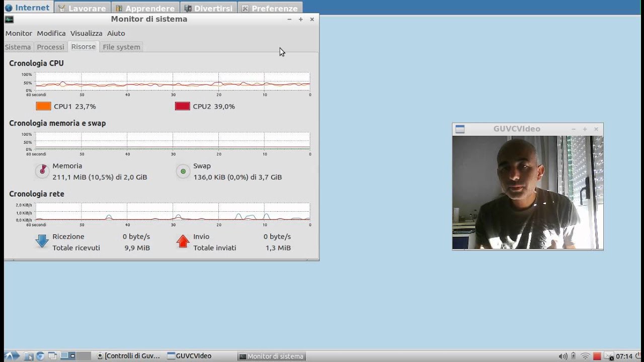
Task: Open the file manager from the taskbar
Action: click(x=29, y=356)
